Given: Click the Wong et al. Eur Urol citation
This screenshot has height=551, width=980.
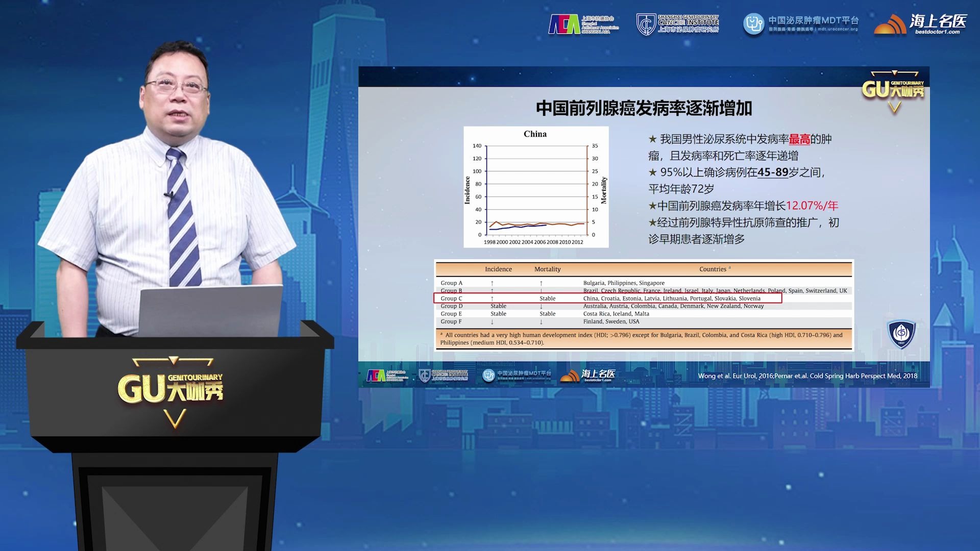Looking at the screenshot, I should pyautogui.click(x=807, y=376).
